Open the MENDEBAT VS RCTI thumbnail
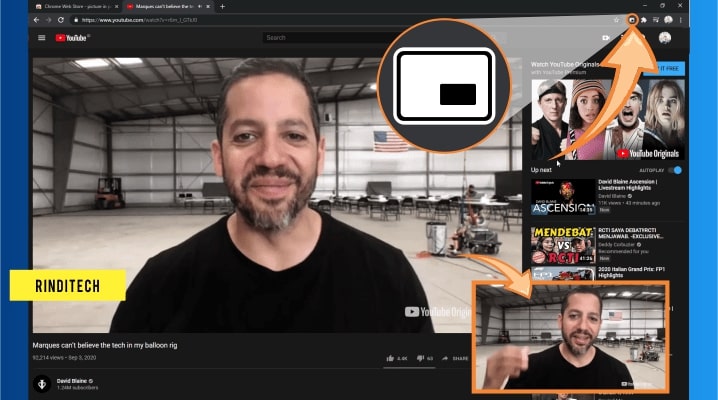Screen dimensions: 718x400 pyautogui.click(x=563, y=246)
